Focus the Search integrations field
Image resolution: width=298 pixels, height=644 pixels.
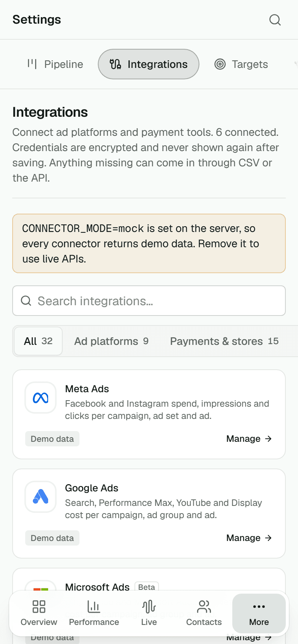point(149,301)
